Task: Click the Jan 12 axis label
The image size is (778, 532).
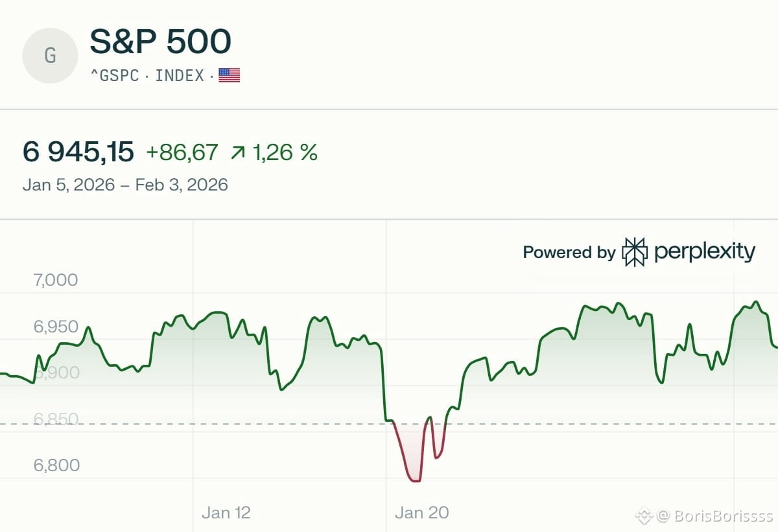Action: click(x=226, y=513)
